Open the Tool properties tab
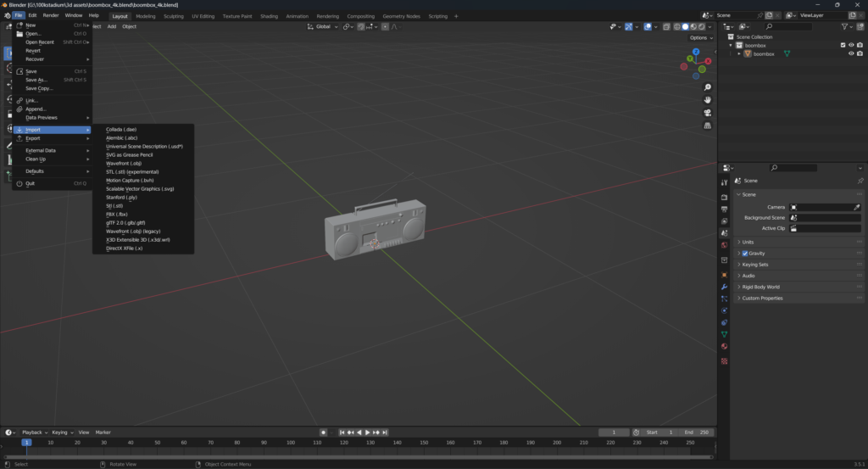868x469 pixels. point(724,182)
